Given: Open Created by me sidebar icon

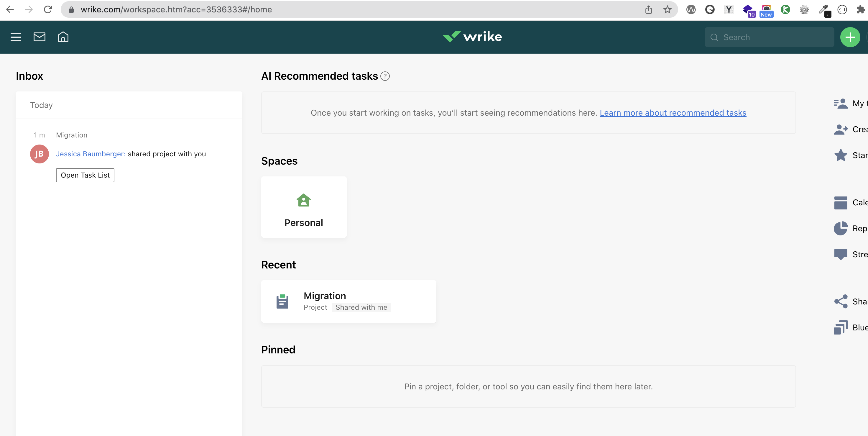Looking at the screenshot, I should coord(840,130).
